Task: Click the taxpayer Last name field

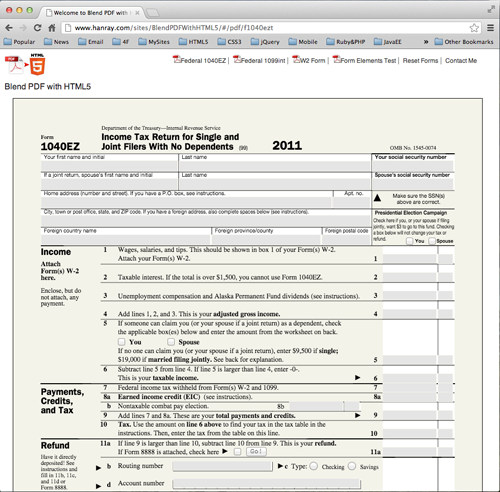Action: coord(275,166)
